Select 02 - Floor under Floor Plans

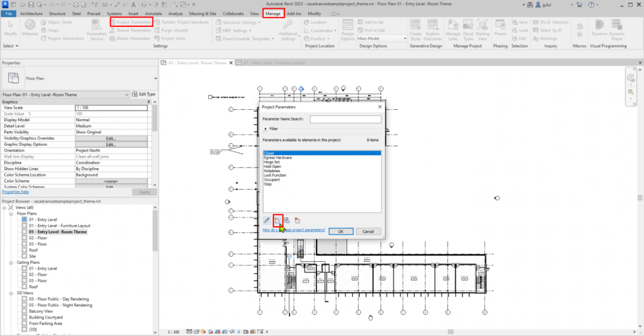coord(38,238)
